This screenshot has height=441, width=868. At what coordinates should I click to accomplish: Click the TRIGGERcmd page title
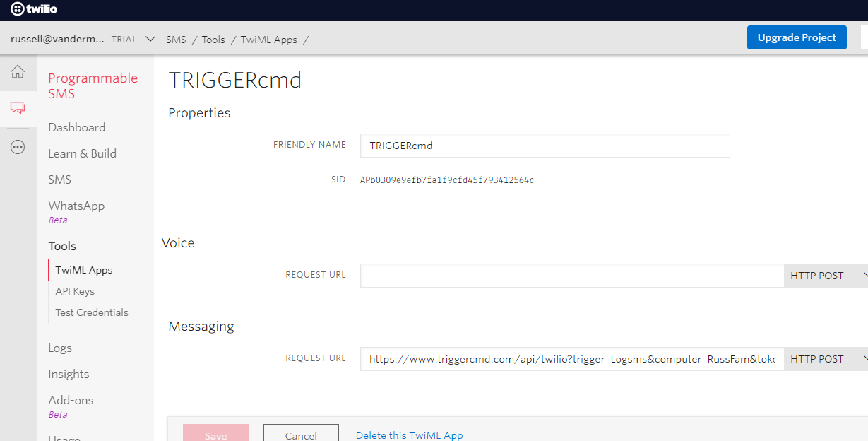click(235, 80)
